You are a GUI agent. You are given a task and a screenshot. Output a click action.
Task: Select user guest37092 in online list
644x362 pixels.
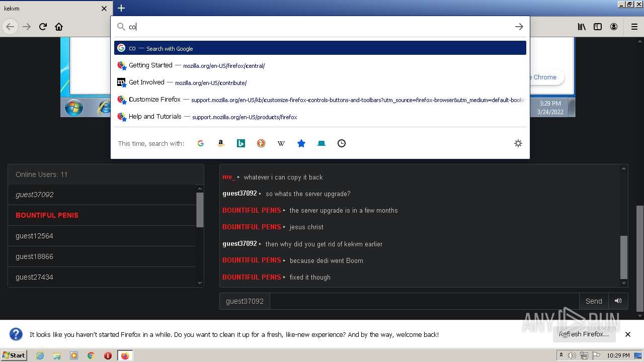click(102, 195)
